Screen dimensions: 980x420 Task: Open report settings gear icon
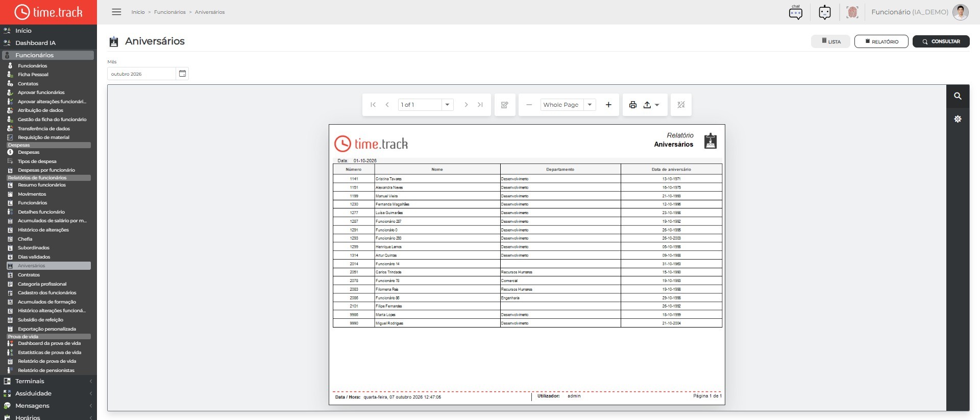click(958, 119)
